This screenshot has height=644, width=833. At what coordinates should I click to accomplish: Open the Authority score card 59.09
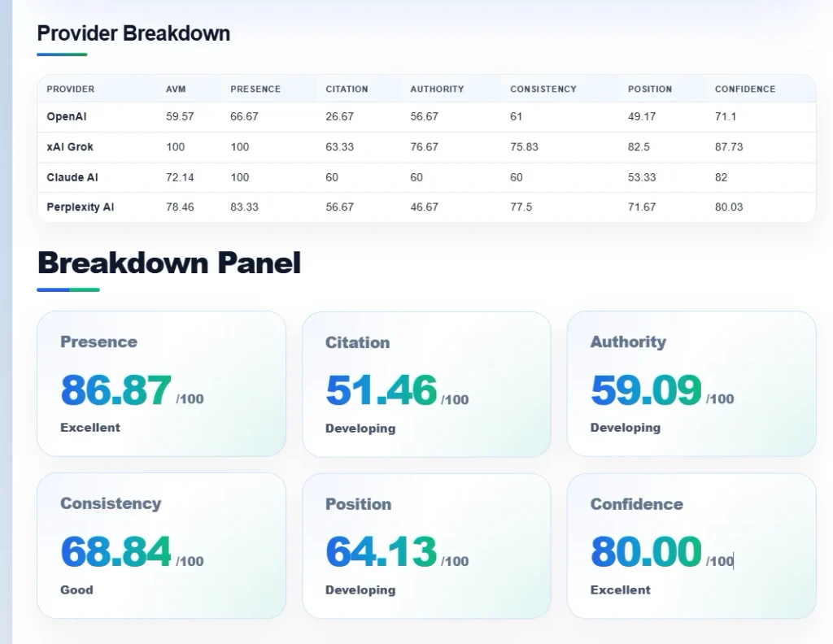point(691,384)
